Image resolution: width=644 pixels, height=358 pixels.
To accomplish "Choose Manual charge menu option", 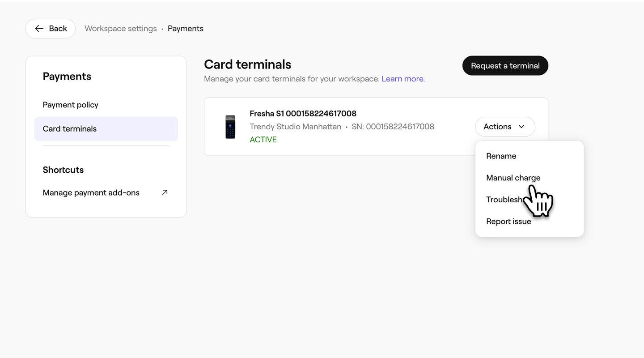I will point(513,178).
